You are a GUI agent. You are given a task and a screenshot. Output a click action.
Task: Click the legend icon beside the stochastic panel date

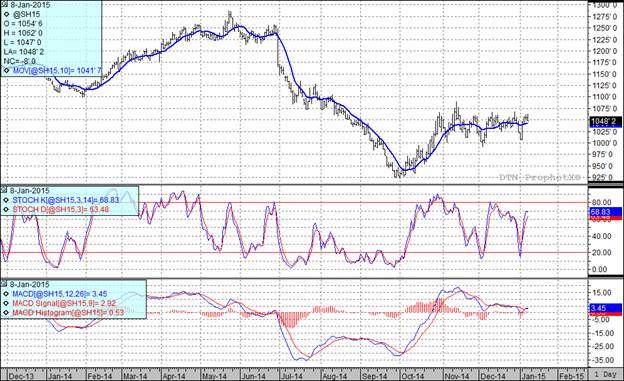tap(4, 191)
